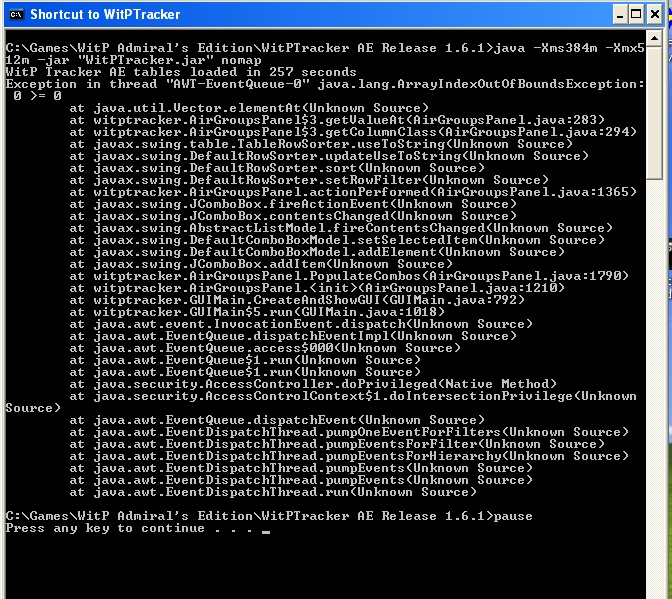This screenshot has width=672, height=599.
Task: Click the 'TableRowSorter.useToString' stack line
Action: point(321,144)
